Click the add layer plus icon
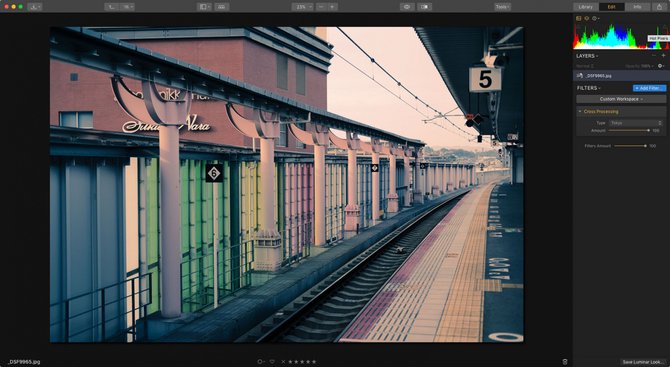 click(664, 56)
